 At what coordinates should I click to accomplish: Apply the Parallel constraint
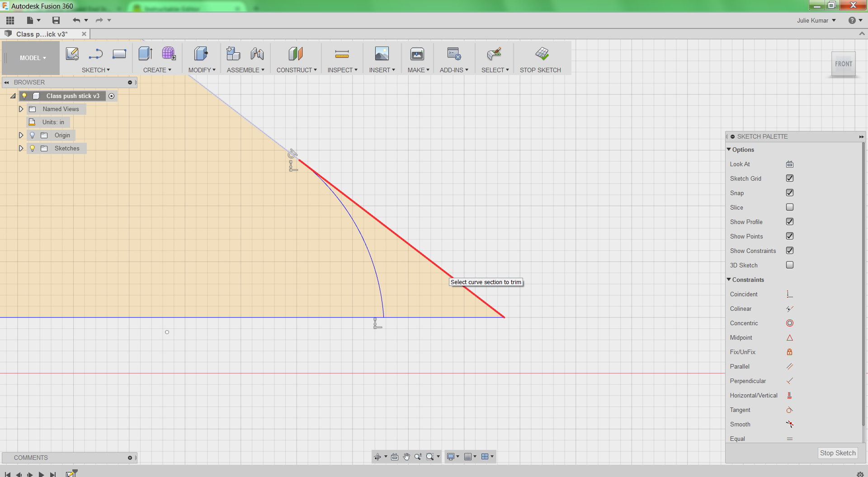[790, 367]
